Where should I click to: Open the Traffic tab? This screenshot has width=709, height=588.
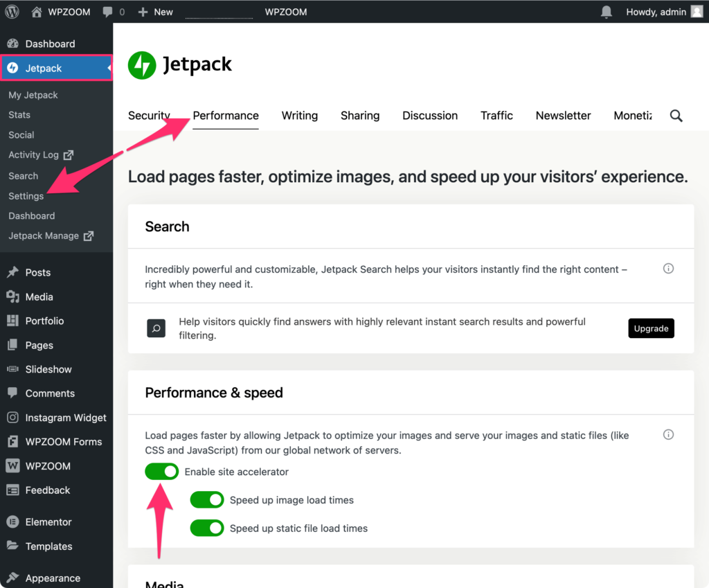pyautogui.click(x=496, y=116)
